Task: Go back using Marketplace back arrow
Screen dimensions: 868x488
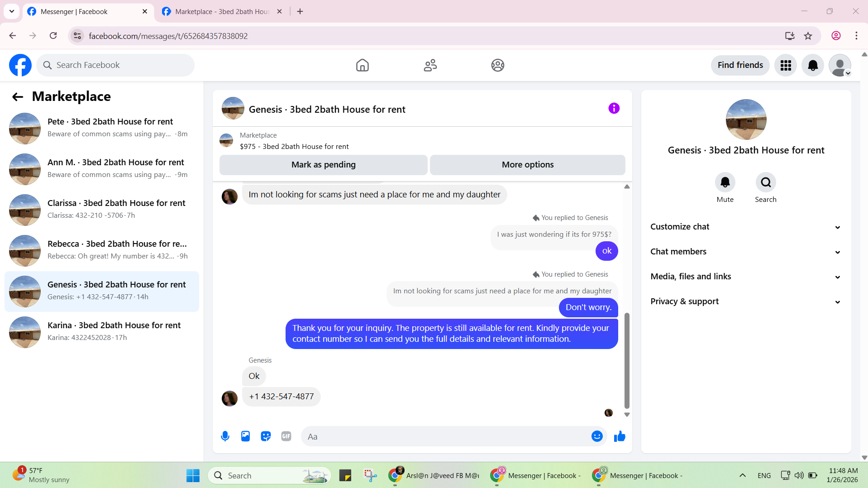Action: (x=18, y=96)
